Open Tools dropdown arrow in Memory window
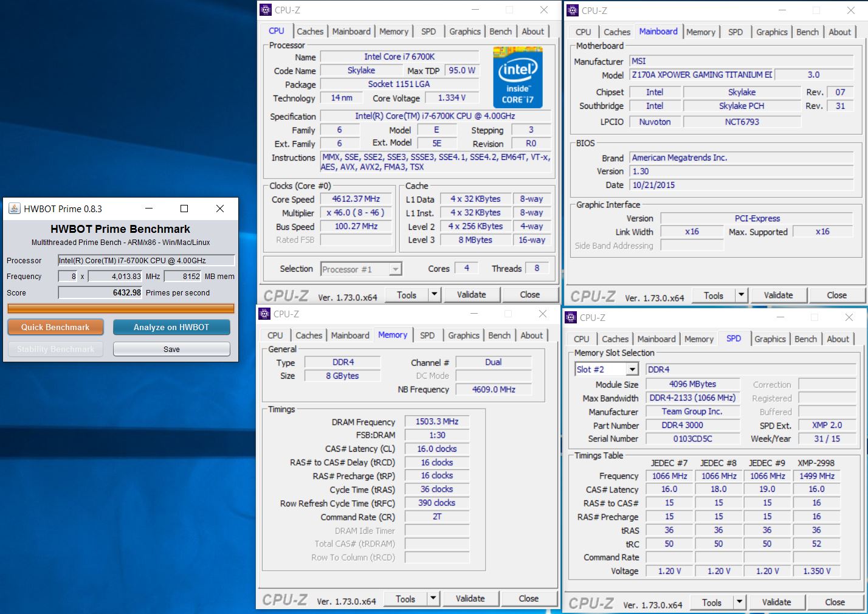Screen dimensions: 868x614 [x=433, y=599]
